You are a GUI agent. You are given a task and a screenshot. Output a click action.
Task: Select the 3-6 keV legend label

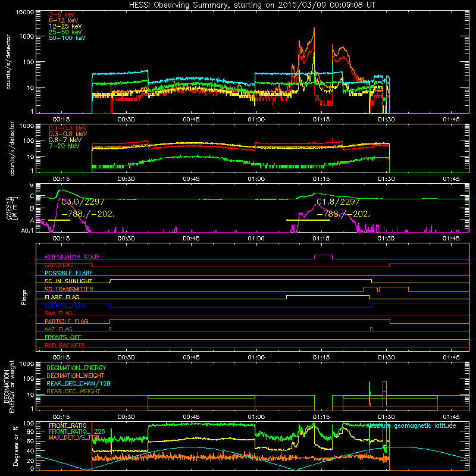(62, 14)
